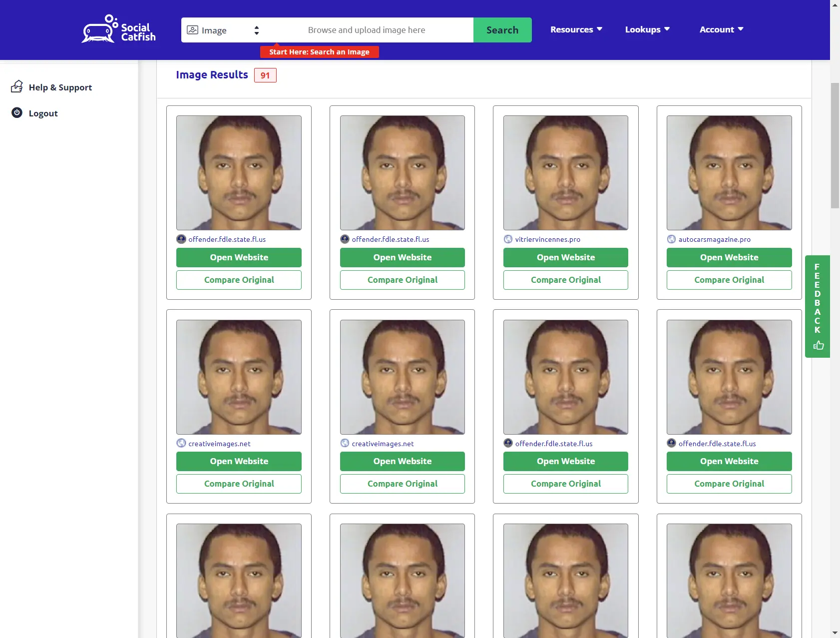Open the Image search type dropdown
The width and height of the screenshot is (840, 638).
[x=223, y=30]
